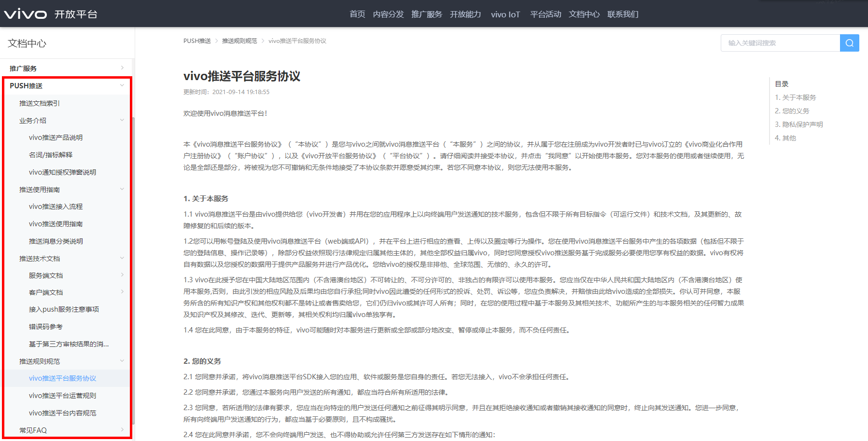The image size is (868, 441).
Task: Select vivo推送平台服务协议 in sidebar
Action: click(62, 378)
